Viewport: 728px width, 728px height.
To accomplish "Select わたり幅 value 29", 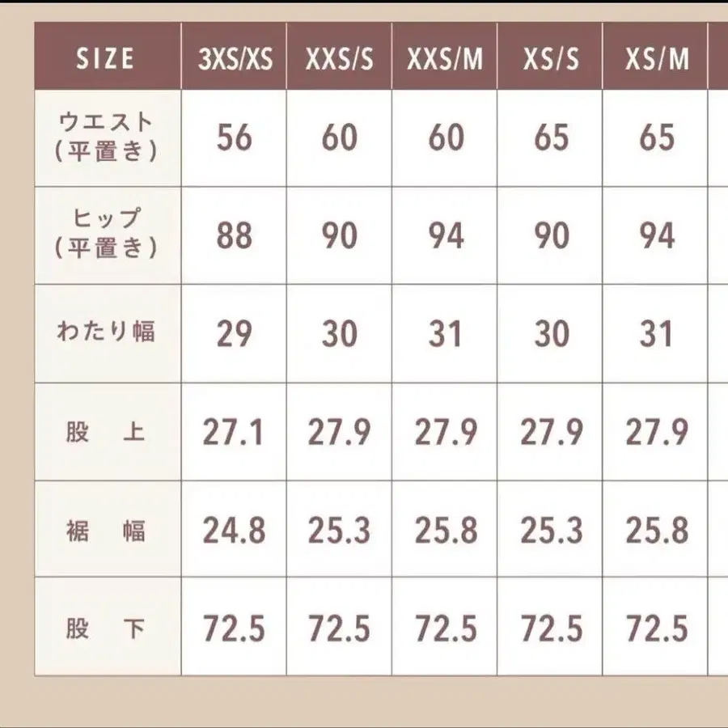I will pos(234,334).
